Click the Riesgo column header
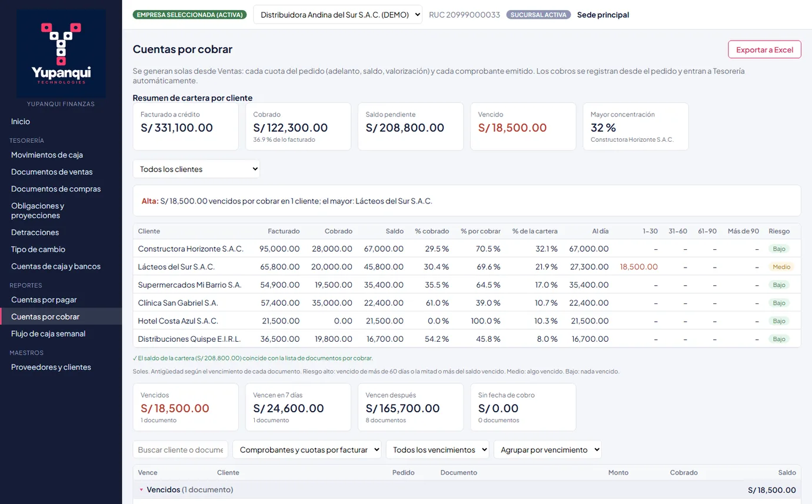Viewport: 812px width, 504px height. coord(779,231)
